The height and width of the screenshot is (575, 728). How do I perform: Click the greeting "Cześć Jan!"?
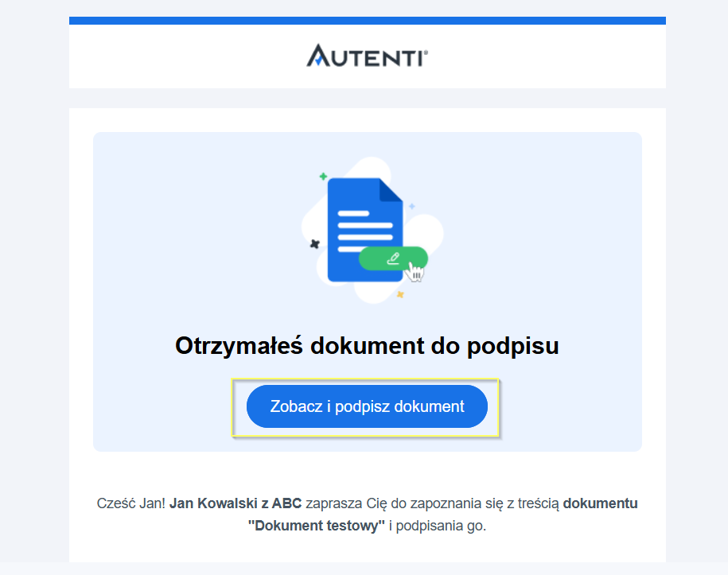[131, 503]
